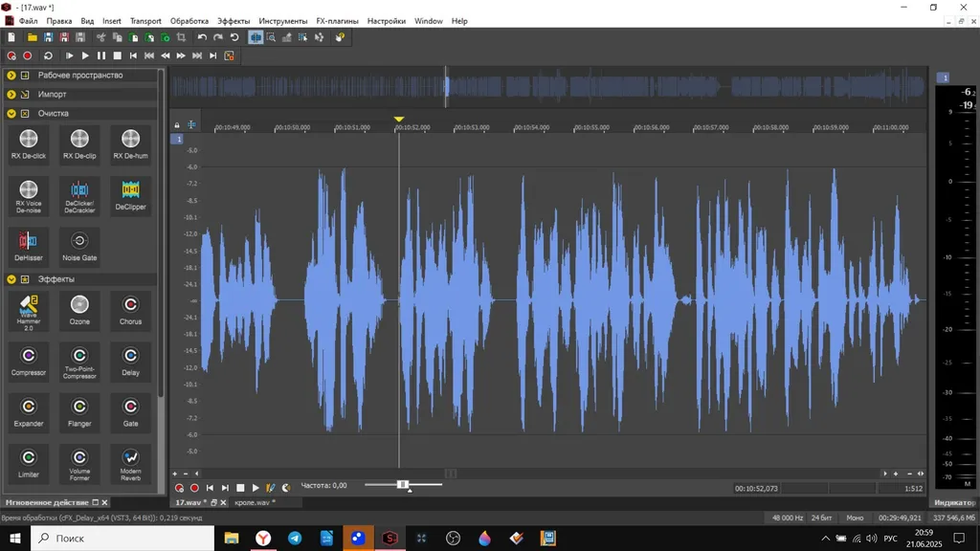Toggle the record button in top transport
The height and width of the screenshot is (551, 980).
click(x=28, y=55)
